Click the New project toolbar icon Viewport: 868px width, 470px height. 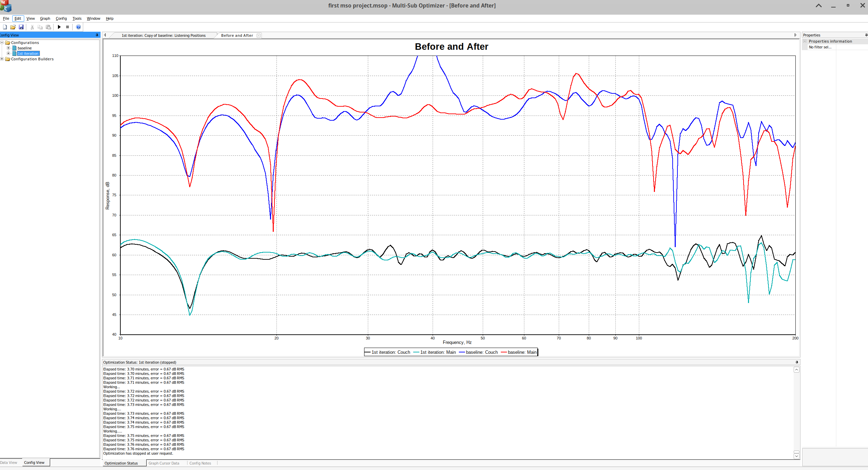pos(5,27)
